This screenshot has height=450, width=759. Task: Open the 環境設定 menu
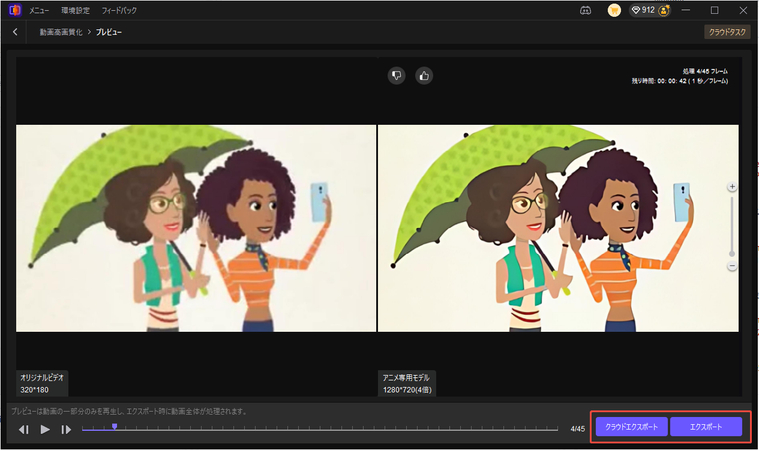[76, 10]
